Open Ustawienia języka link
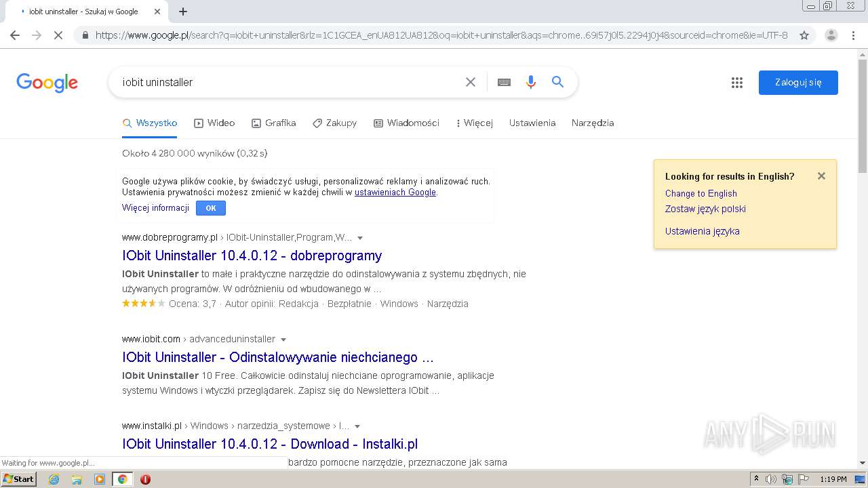Viewport: 868px width, 488px height. coord(703,231)
